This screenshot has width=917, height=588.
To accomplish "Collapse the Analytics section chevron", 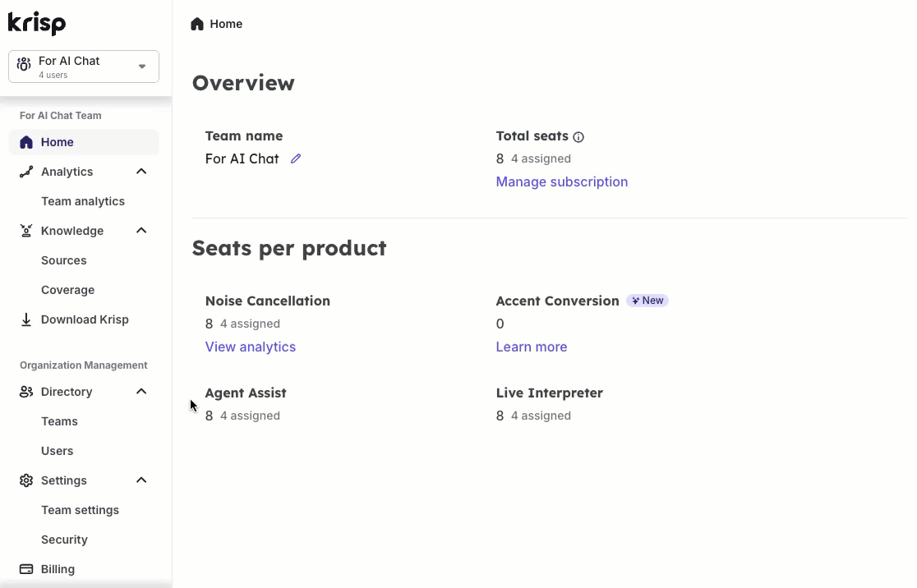I will pos(141,172).
